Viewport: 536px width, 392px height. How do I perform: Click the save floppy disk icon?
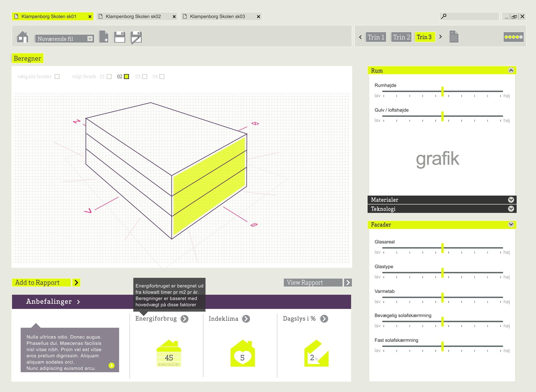coord(120,37)
